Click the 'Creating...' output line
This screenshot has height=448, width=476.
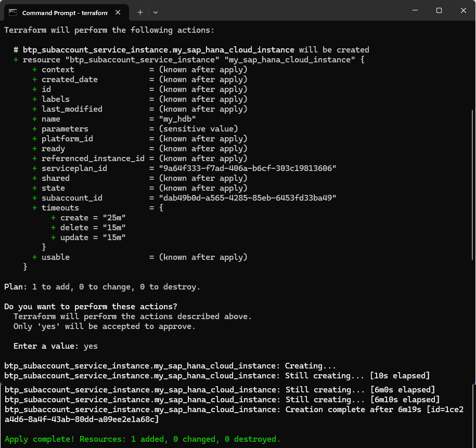(x=170, y=366)
